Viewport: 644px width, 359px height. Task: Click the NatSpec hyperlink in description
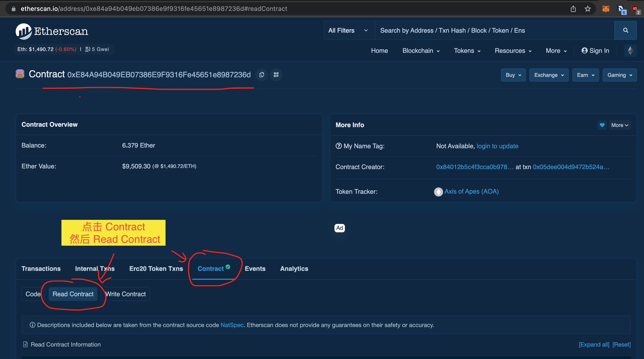point(232,325)
